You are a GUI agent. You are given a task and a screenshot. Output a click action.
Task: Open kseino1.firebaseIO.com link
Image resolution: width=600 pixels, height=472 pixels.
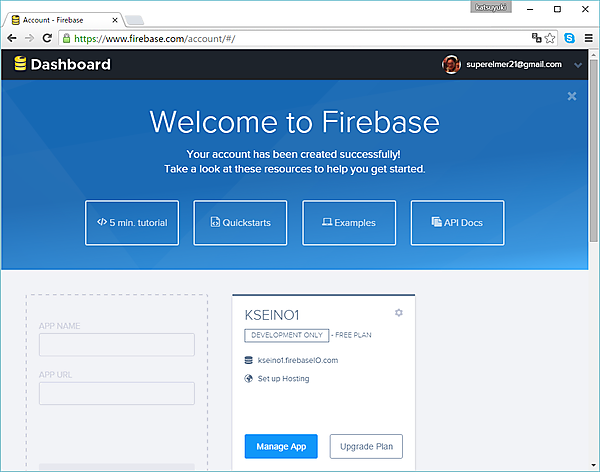tap(298, 360)
